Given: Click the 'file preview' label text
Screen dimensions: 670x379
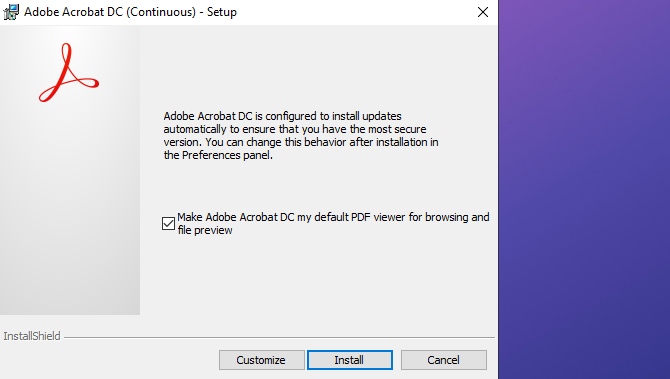Looking at the screenshot, I should click(205, 230).
